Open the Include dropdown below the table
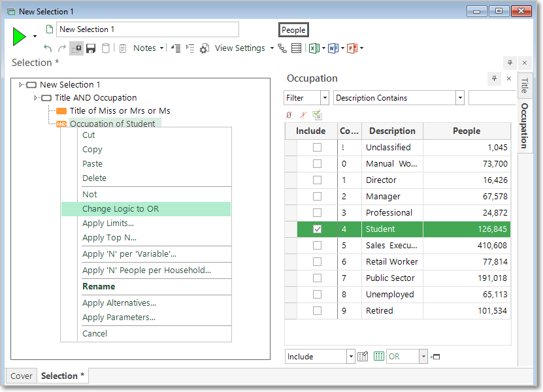 351,356
